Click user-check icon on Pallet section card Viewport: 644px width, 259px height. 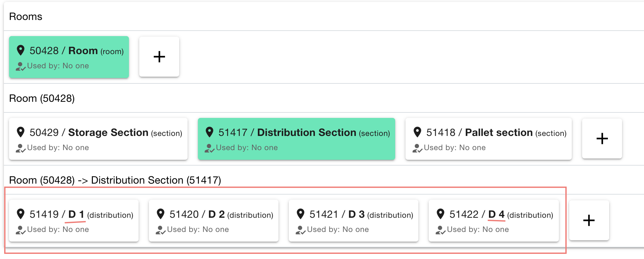tap(417, 148)
